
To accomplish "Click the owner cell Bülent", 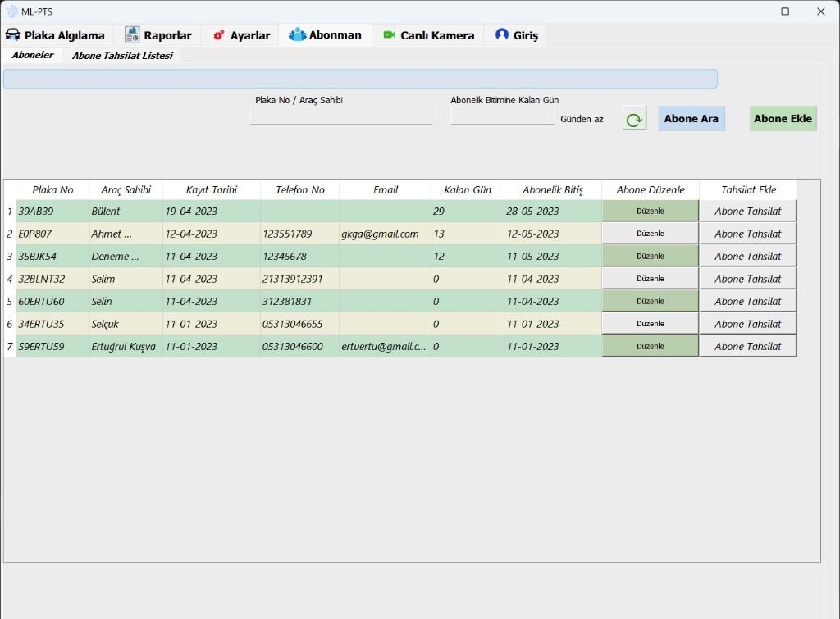I will [x=126, y=211].
